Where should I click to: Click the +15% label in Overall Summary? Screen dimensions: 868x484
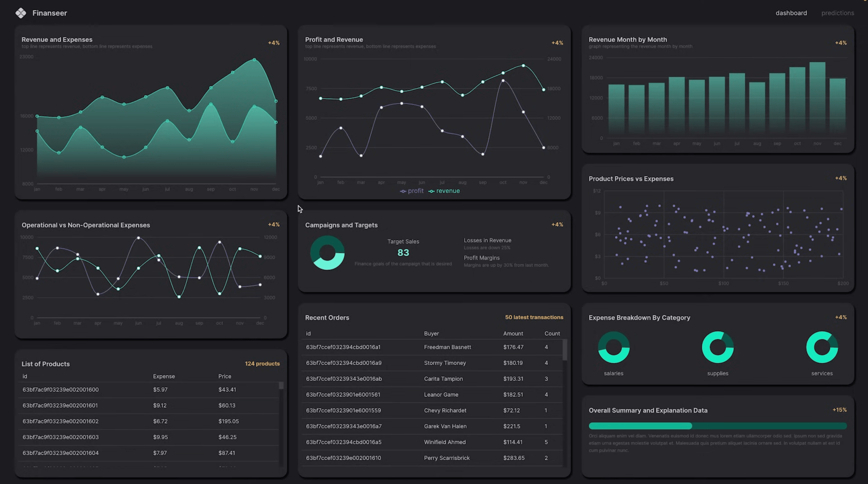(839, 410)
